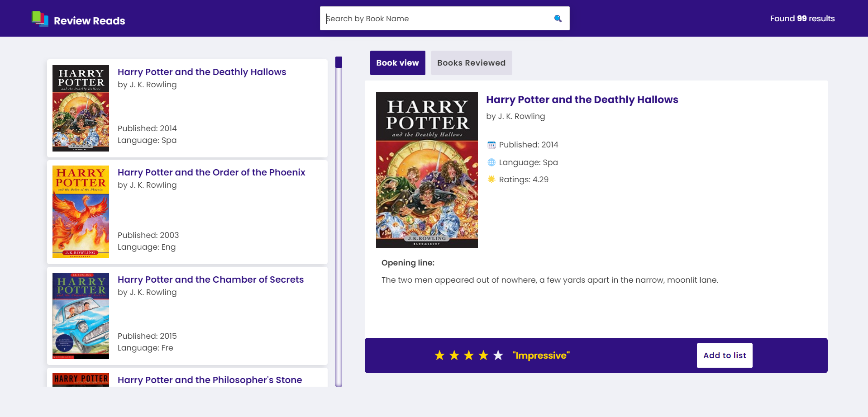868x417 pixels.
Task: Rate the book five stars
Action: pos(498,355)
